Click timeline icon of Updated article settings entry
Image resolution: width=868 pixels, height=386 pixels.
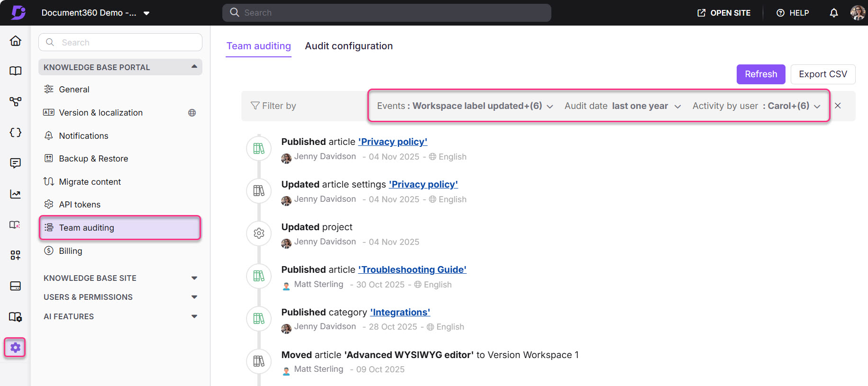click(259, 191)
